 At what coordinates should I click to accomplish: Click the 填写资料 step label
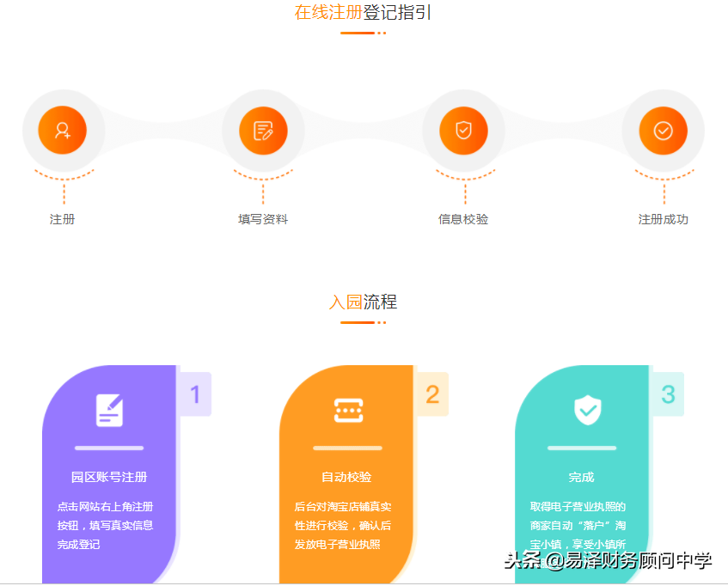[263, 219]
